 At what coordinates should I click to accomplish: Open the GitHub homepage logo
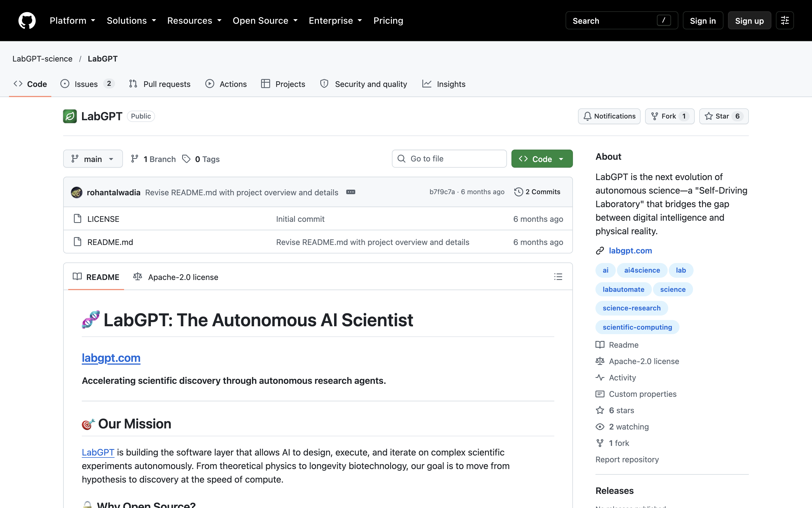[27, 21]
